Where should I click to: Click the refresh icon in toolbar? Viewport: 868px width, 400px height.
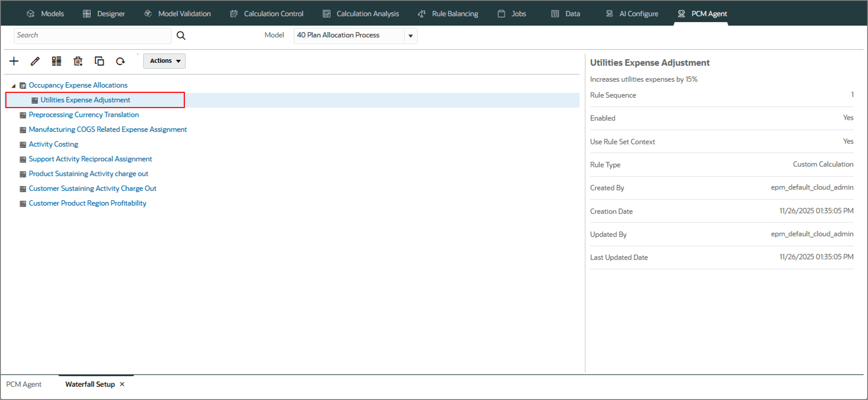pyautogui.click(x=120, y=61)
